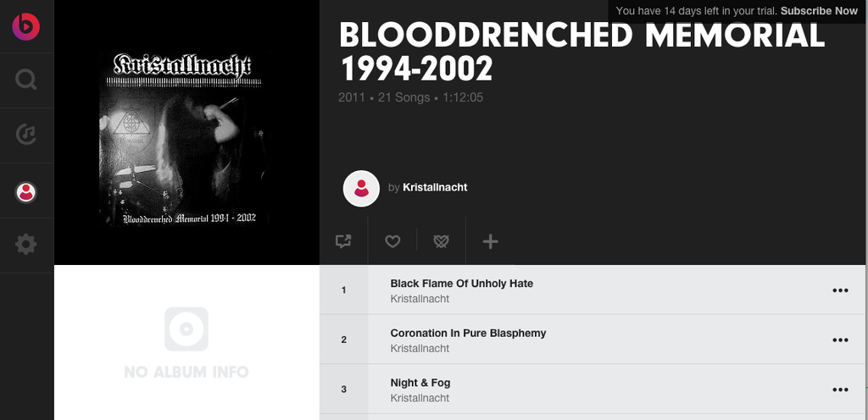Open options for Black Flame Of Unholy Hate
This screenshot has height=420, width=868.
[x=840, y=290]
